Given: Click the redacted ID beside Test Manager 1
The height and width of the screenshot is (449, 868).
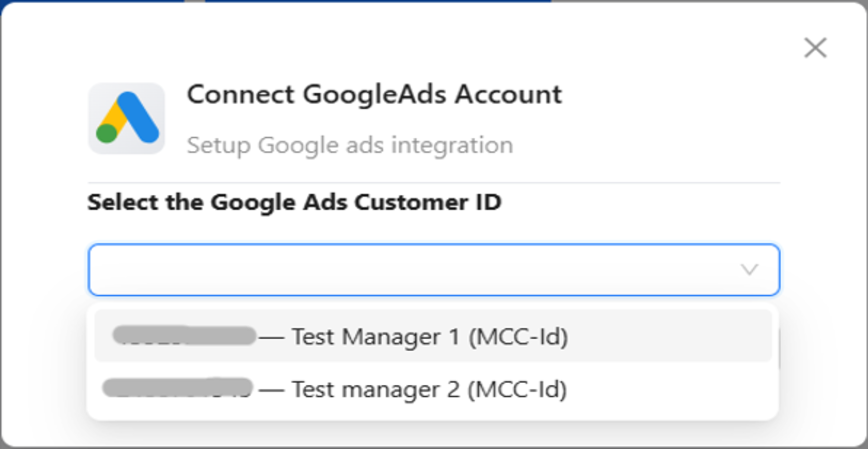Looking at the screenshot, I should (x=184, y=336).
